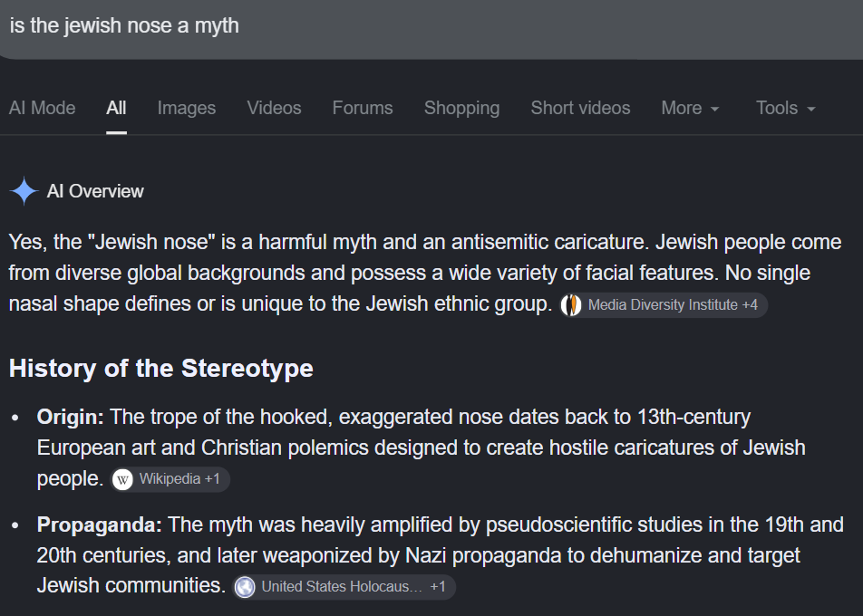863x616 pixels.
Task: Open the Tools dropdown
Action: tap(785, 108)
